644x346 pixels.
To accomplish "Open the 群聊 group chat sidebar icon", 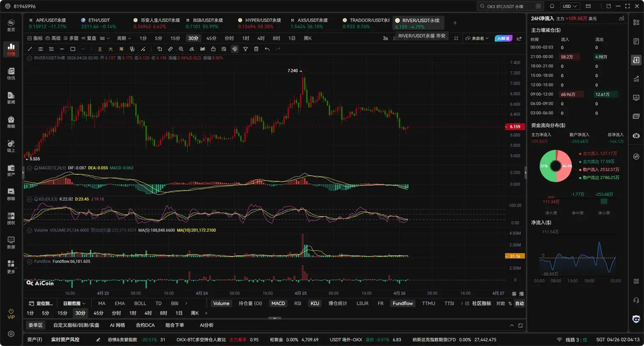I will click(x=11, y=194).
